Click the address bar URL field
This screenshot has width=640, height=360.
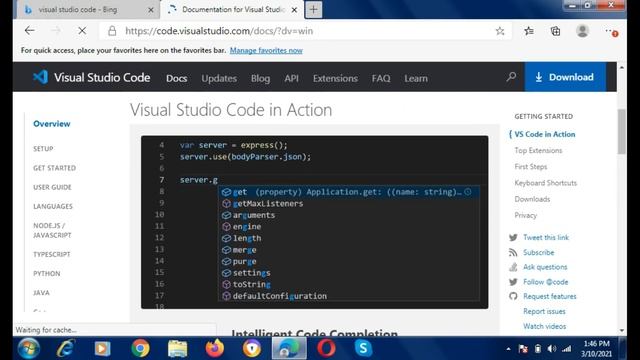(306, 31)
